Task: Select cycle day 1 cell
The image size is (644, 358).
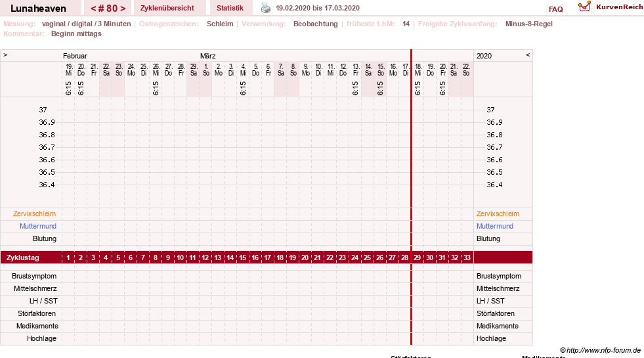Action: pyautogui.click(x=68, y=257)
